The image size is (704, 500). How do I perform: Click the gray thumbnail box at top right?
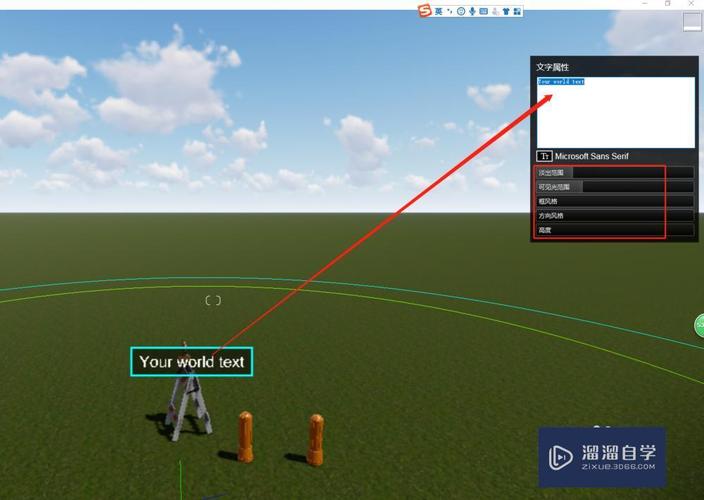click(x=692, y=23)
